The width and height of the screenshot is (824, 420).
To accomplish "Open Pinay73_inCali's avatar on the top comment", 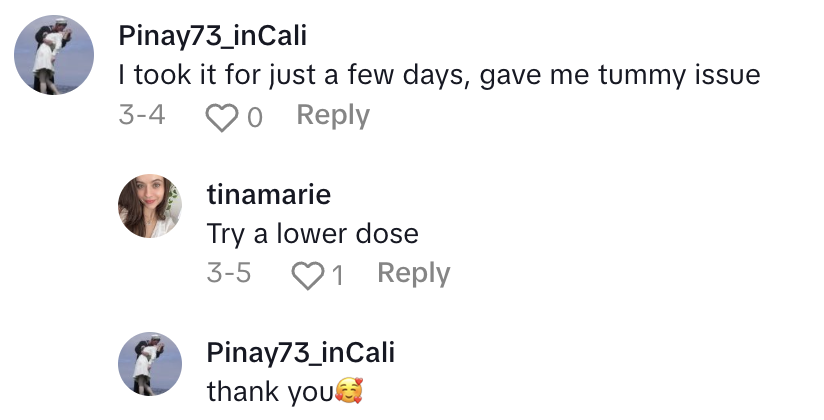I will (x=54, y=59).
